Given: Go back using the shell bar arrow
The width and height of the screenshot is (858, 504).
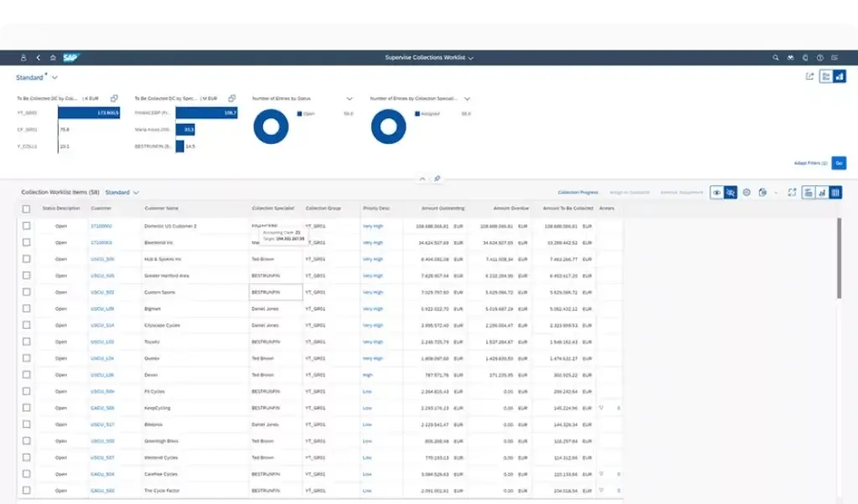Looking at the screenshot, I should click(39, 58).
